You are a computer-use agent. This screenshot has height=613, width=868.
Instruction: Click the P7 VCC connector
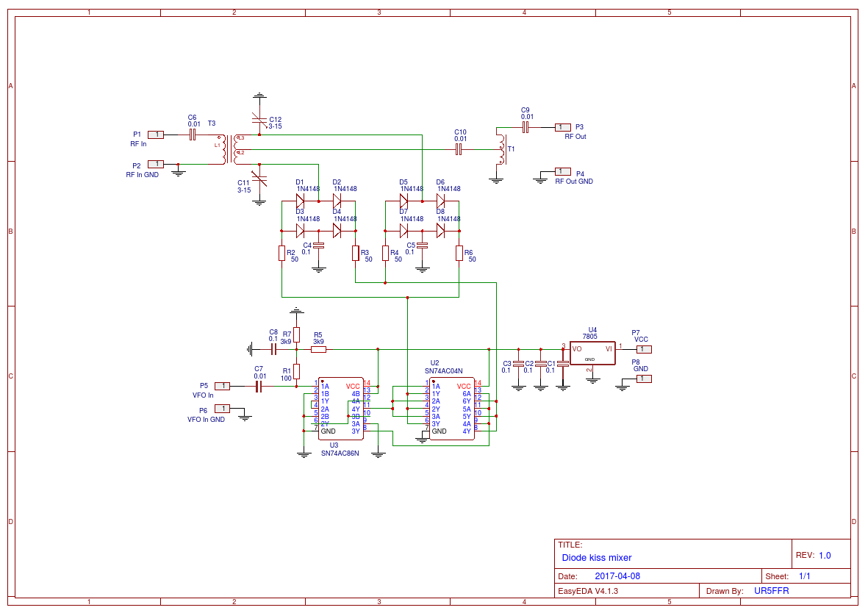coord(644,349)
